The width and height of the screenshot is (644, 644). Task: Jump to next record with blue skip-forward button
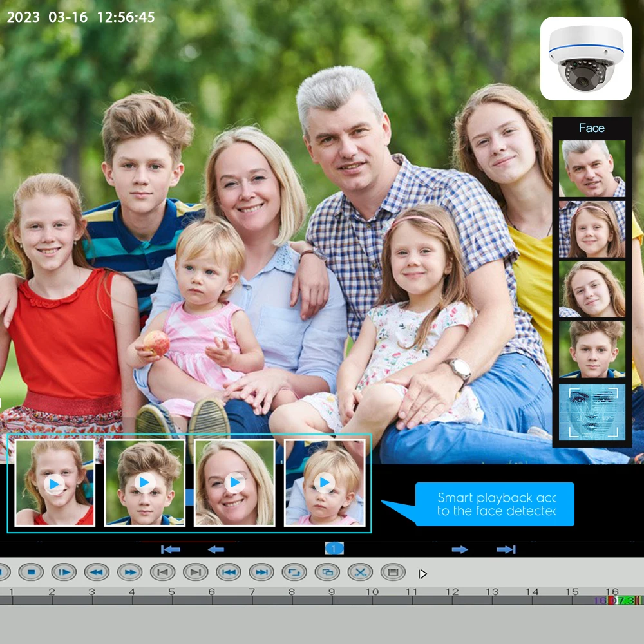[x=261, y=572]
